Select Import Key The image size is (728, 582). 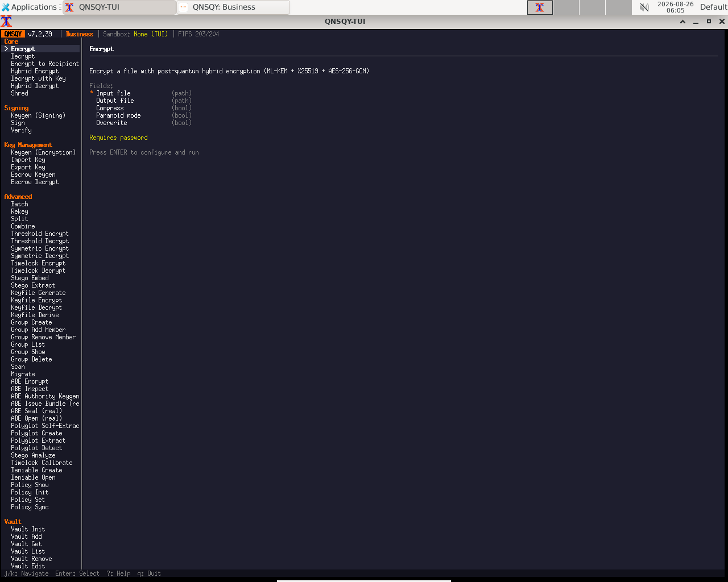[x=28, y=160]
